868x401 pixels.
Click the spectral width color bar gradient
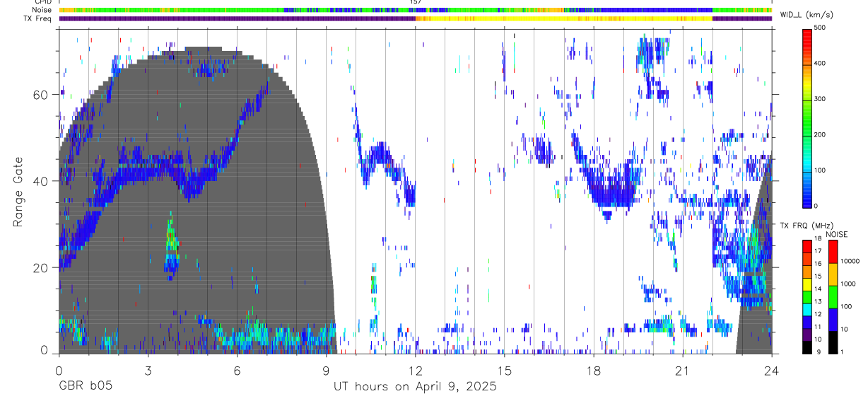coord(808,117)
